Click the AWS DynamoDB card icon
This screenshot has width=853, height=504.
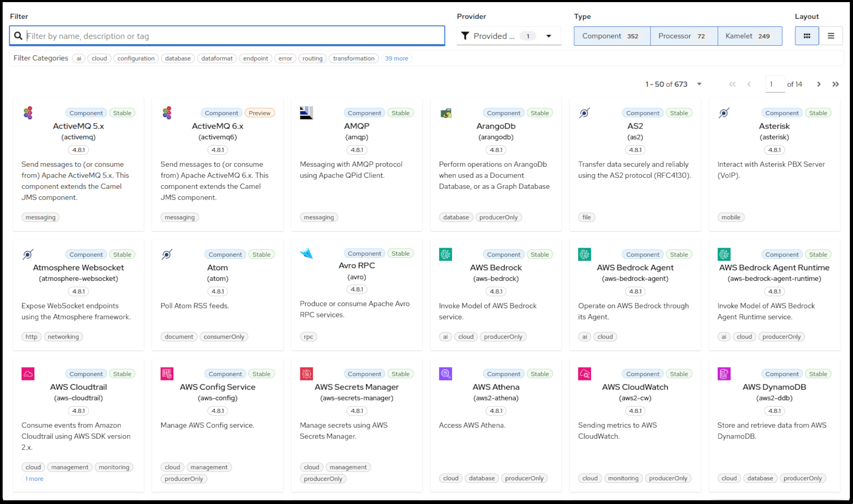[x=724, y=374]
